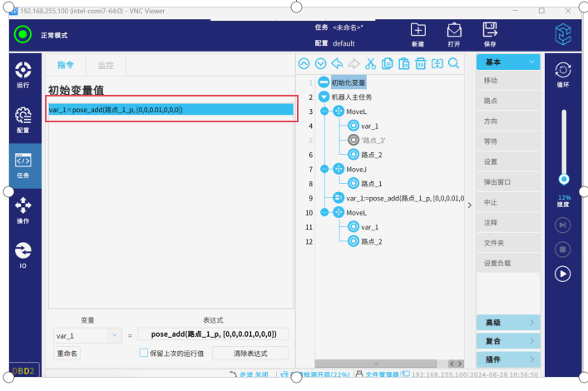
Task: Click the trash delete icon in toolbar
Action: [x=421, y=63]
